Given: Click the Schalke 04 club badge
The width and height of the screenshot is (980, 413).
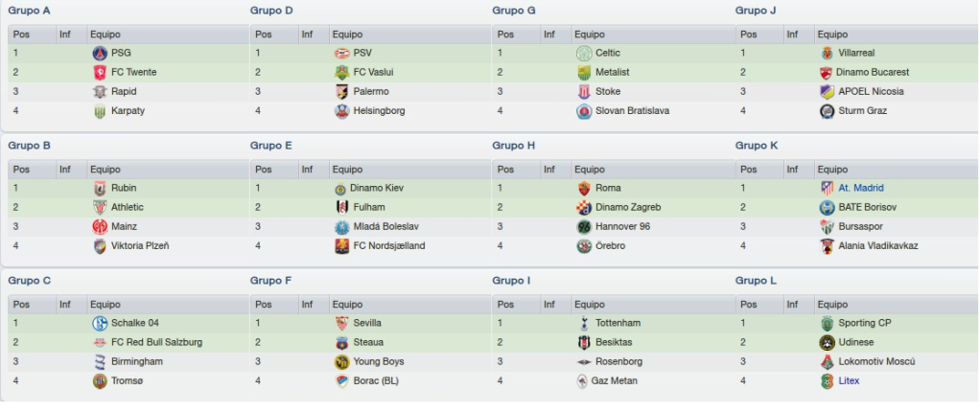Looking at the screenshot, I should tap(100, 323).
